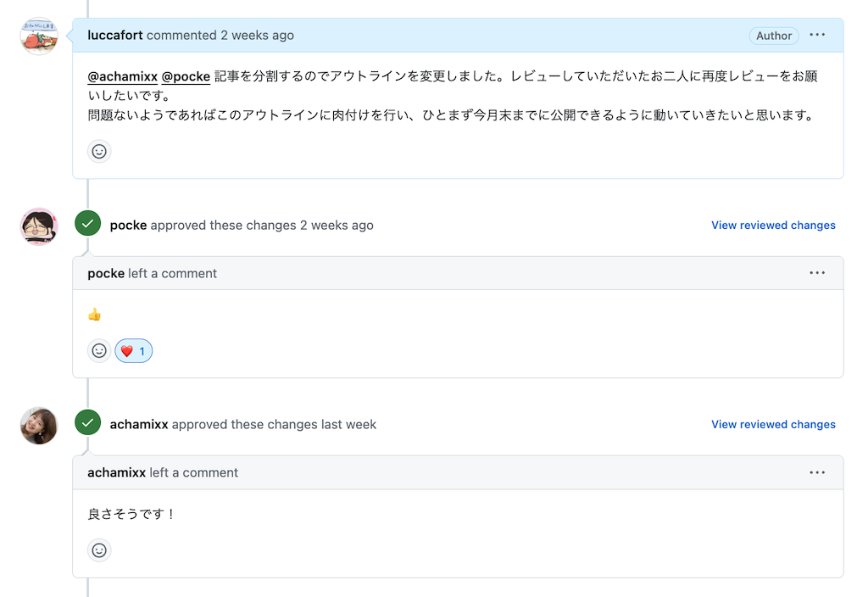Add reaction to achamixx's comment

coord(99,550)
